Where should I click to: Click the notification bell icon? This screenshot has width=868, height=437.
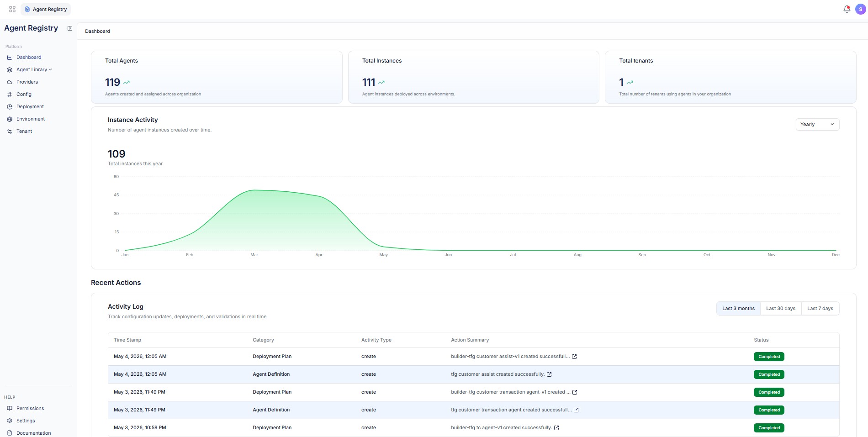pos(847,9)
